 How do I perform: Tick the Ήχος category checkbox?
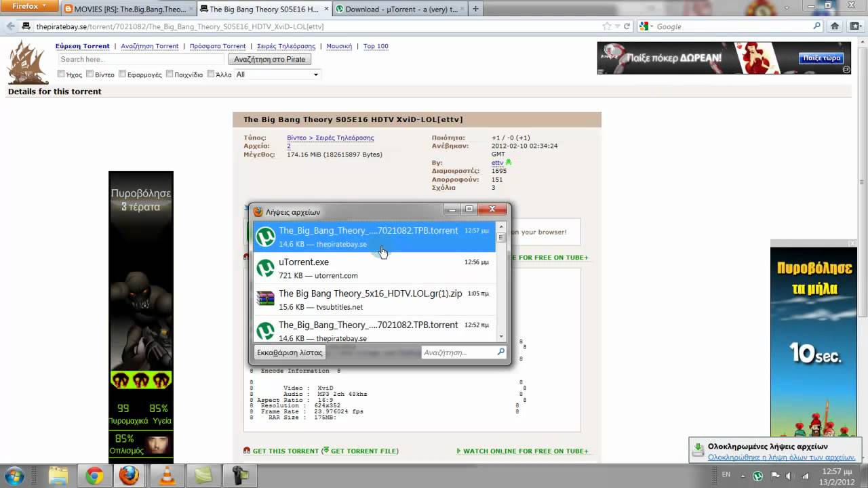62,74
